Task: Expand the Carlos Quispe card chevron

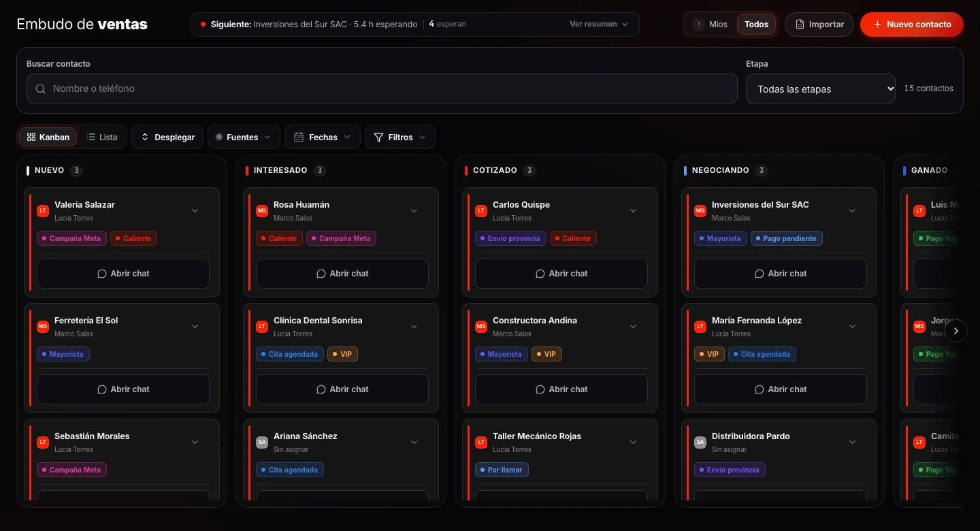Action: 633,211
